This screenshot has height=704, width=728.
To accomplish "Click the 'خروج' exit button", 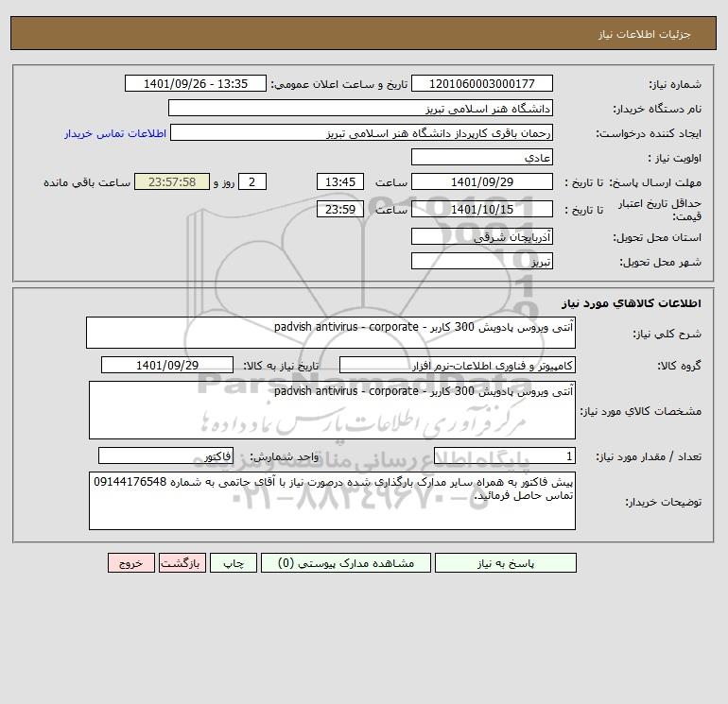I will tap(130, 563).
